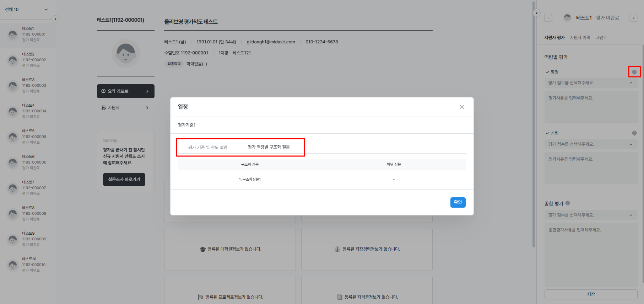Select the 지원자 이력 tab
The image size is (644, 304).
coord(580,38)
